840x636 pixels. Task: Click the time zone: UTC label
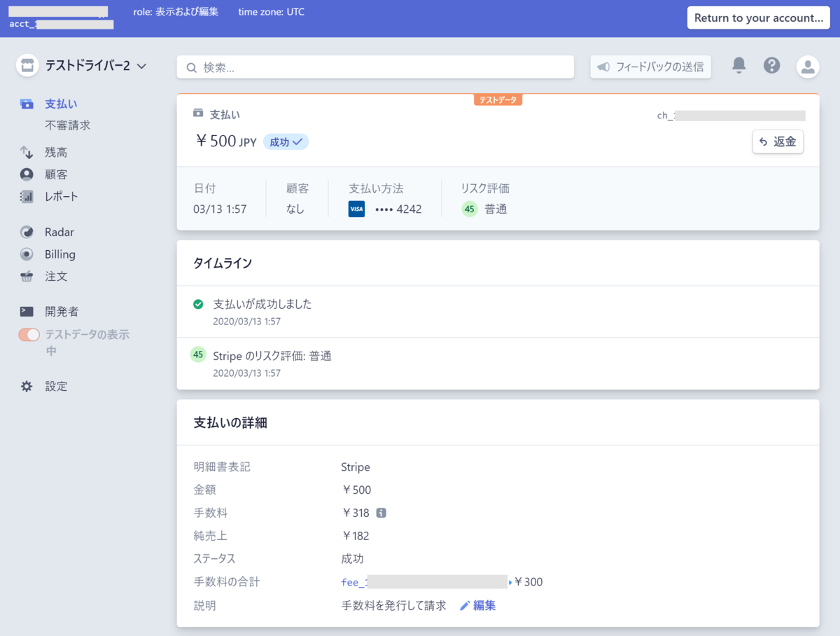click(x=272, y=12)
